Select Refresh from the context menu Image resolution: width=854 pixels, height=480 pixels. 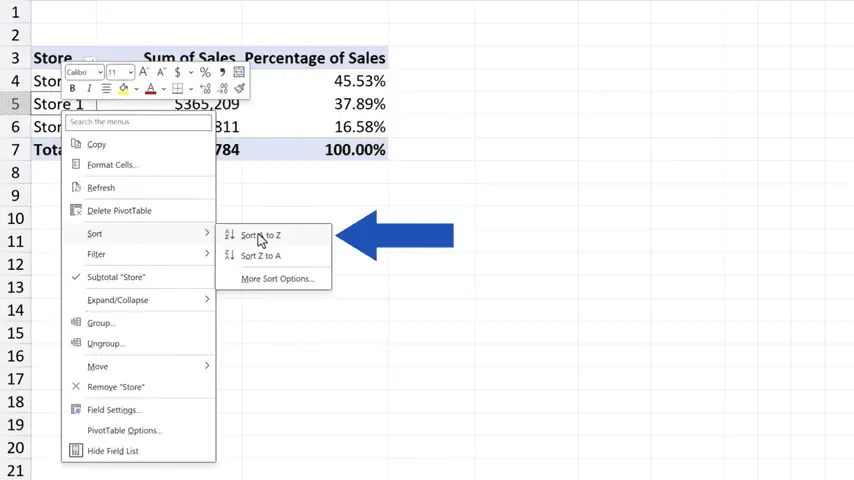click(x=101, y=188)
